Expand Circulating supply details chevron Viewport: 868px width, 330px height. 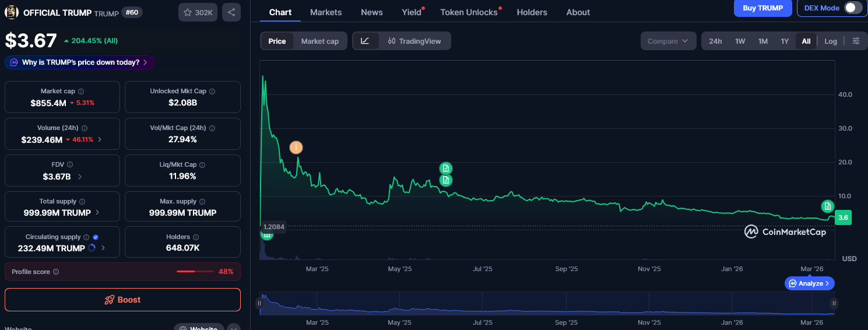point(103,248)
